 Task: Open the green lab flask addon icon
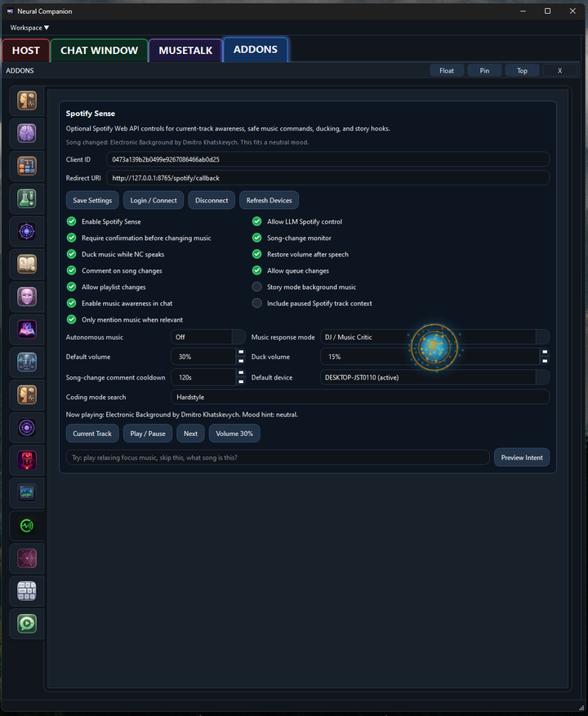point(27,198)
